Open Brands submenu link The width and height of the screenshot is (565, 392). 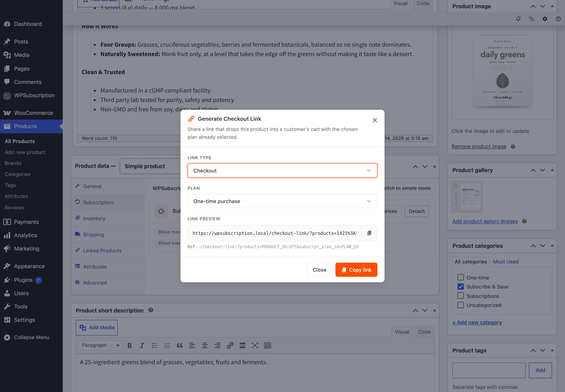point(13,163)
